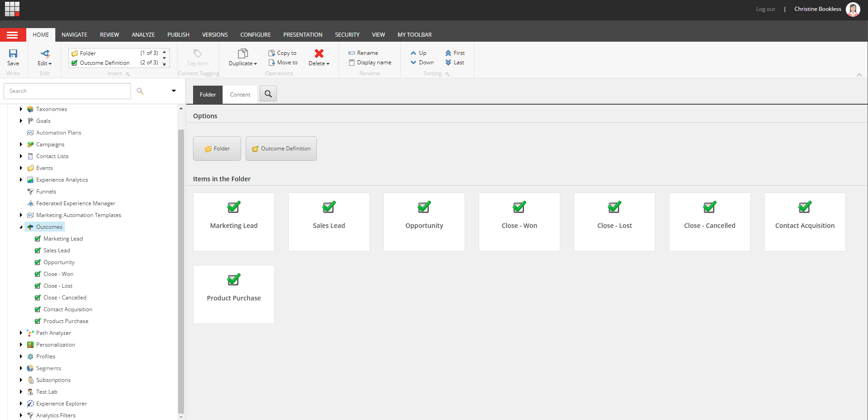Viewport: 868px width, 420px height.
Task: Open Product Purchase tile
Action: click(x=234, y=294)
